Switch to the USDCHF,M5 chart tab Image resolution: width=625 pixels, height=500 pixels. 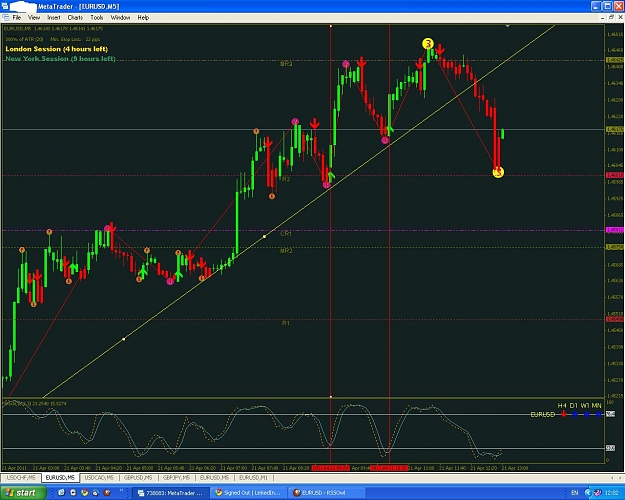tap(21, 477)
